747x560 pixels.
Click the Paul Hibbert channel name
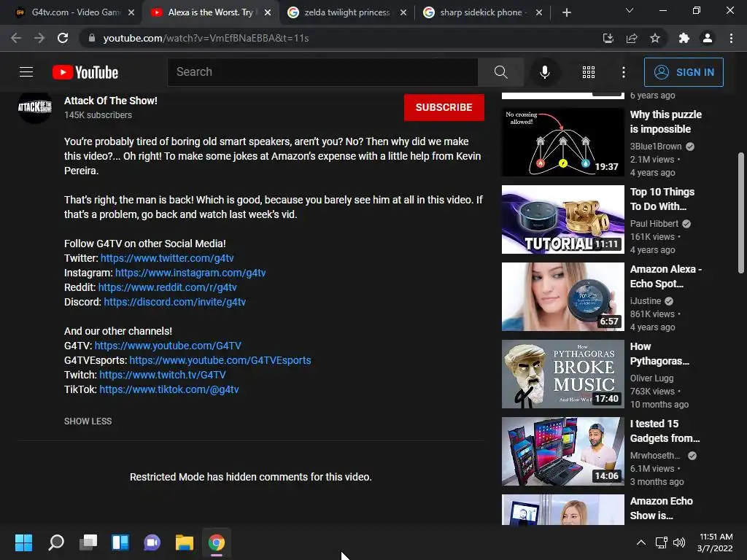(x=654, y=223)
